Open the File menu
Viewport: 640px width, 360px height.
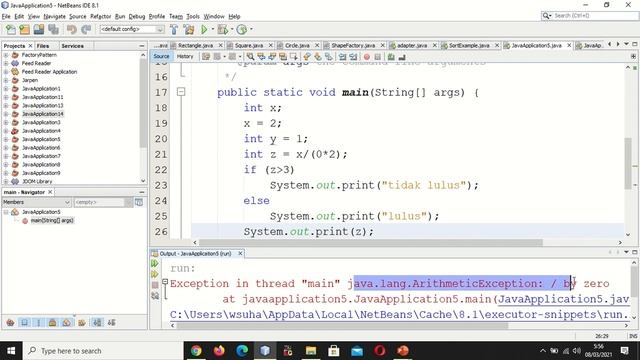[x=6, y=16]
